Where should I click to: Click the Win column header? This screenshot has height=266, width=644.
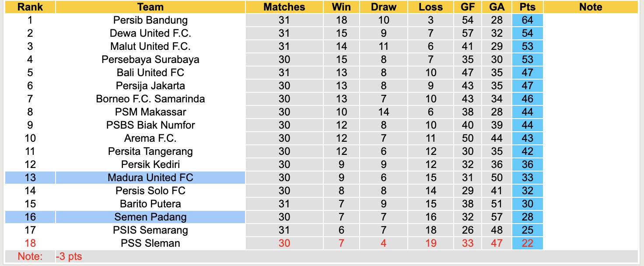[341, 7]
